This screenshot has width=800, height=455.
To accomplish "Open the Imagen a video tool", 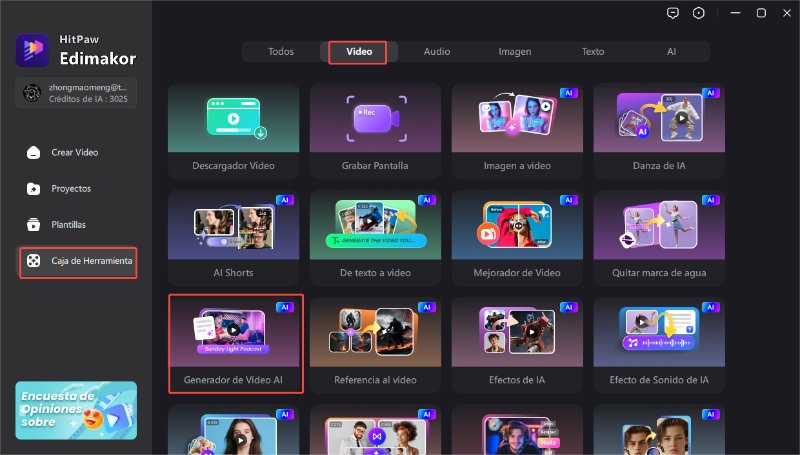I will 517,130.
